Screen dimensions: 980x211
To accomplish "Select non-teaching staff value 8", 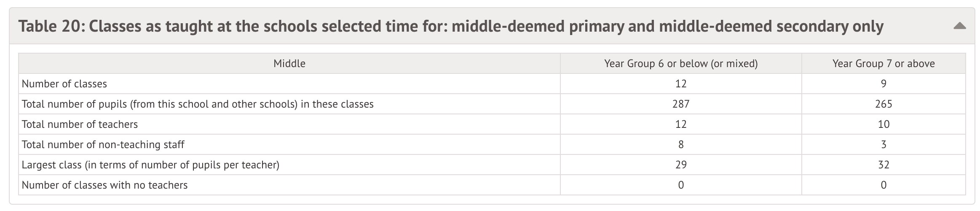I will (x=680, y=145).
